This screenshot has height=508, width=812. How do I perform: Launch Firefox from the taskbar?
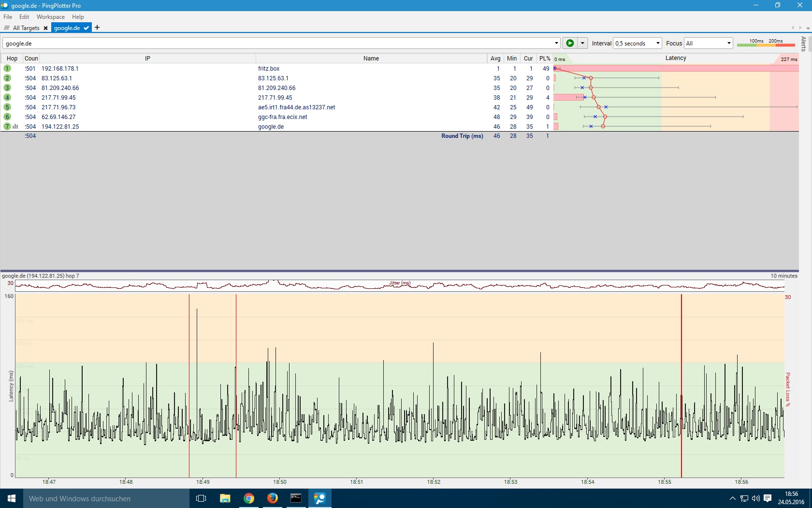click(x=273, y=498)
